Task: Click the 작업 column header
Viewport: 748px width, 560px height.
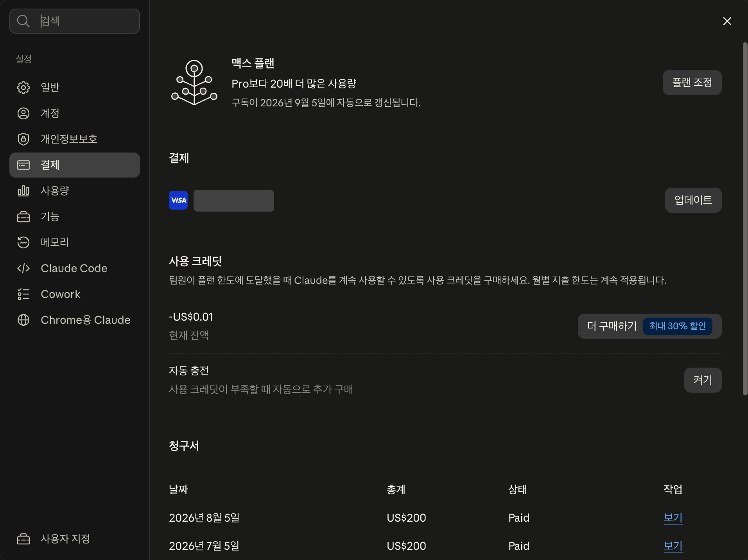Action: tap(673, 489)
